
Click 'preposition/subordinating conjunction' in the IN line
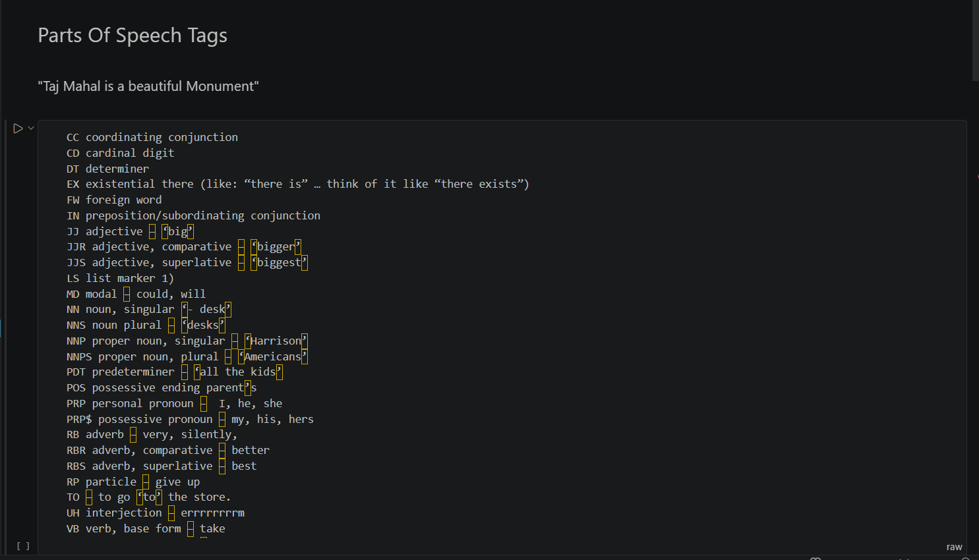tap(203, 215)
